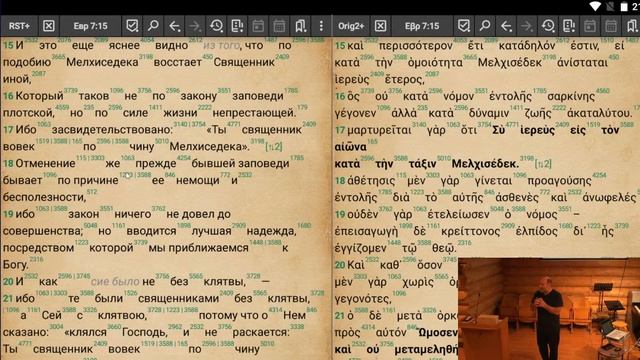The image size is (640, 360).
Task: Open the commentaries document icon in right pane
Action: 569,26
